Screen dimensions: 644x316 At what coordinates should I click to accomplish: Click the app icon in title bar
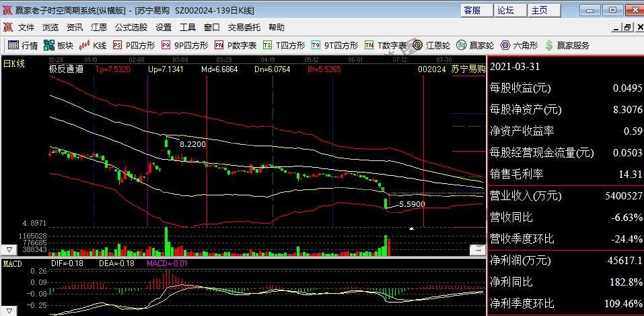click(7, 10)
